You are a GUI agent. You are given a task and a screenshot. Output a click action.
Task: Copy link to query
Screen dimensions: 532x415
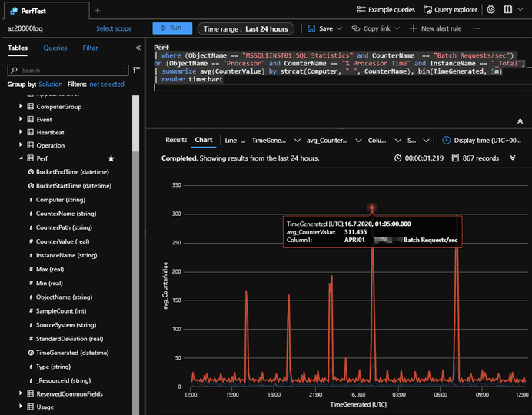(371, 29)
